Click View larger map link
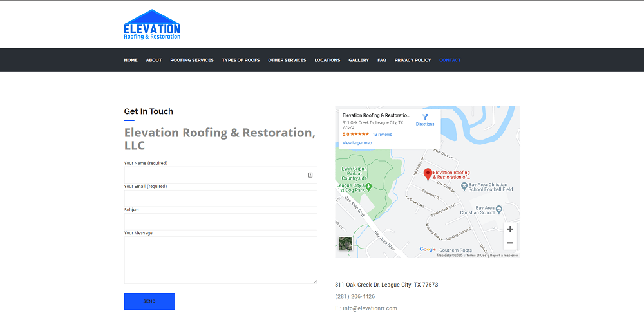The image size is (644, 320). 357,143
